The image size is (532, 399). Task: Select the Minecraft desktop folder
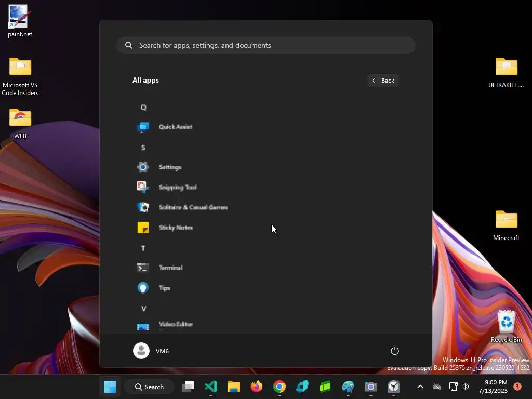(x=506, y=225)
